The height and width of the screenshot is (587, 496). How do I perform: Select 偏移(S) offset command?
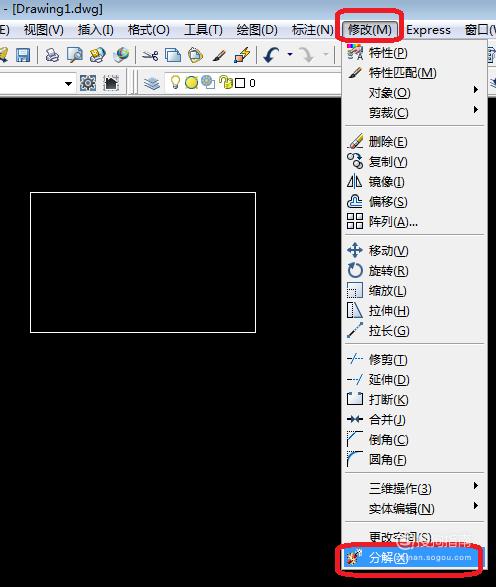[414, 202]
